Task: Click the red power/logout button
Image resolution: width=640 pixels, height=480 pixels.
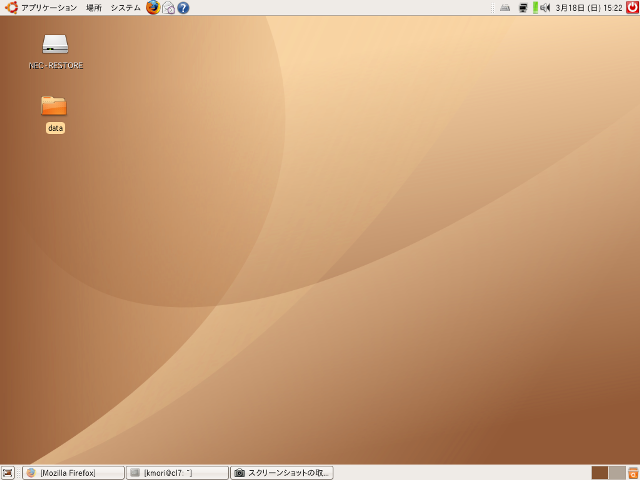Action: (x=632, y=8)
